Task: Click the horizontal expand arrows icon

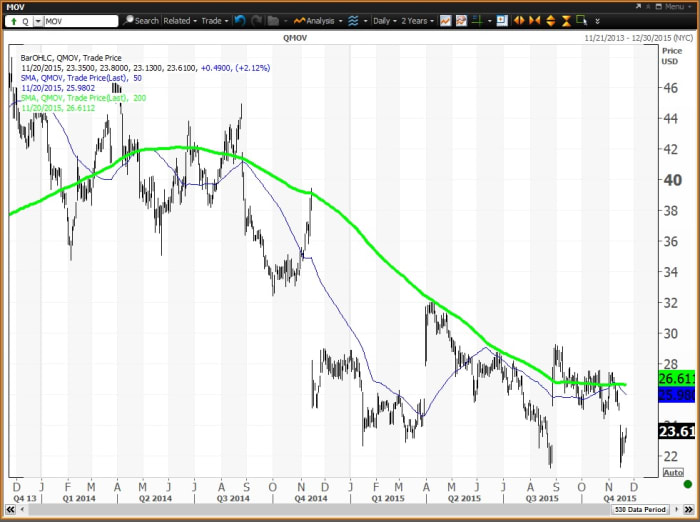Action: click(521, 20)
